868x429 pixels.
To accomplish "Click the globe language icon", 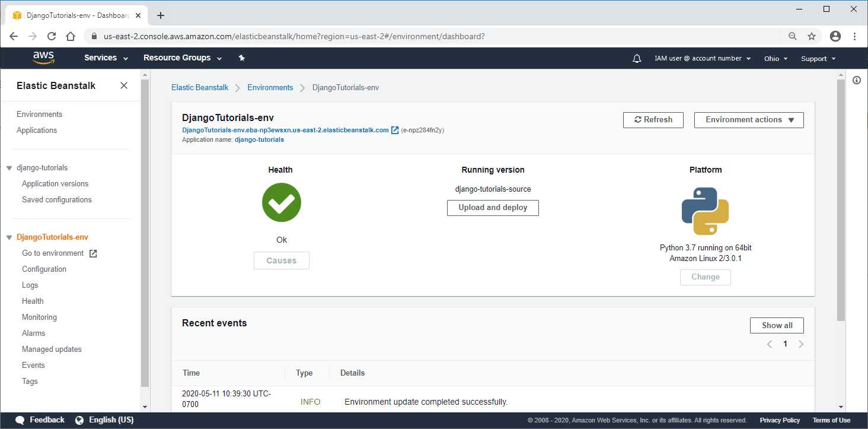I will point(79,420).
